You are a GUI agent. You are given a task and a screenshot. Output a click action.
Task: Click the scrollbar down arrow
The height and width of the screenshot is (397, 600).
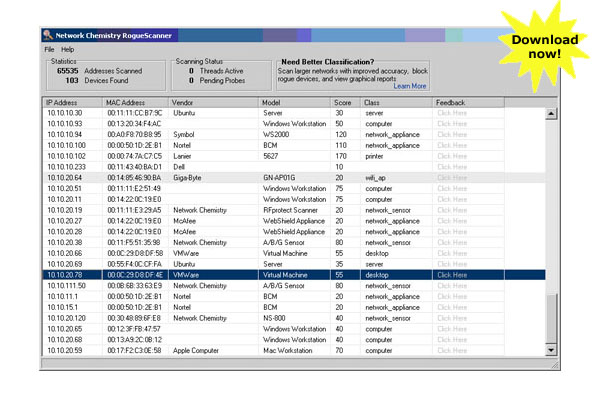[551, 350]
